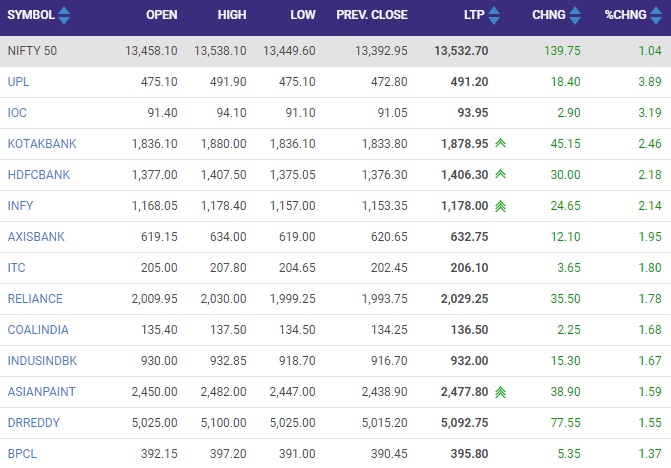Viewport: 671px width, 468px height.
Task: Open the IOC stock link
Action: coord(17,113)
